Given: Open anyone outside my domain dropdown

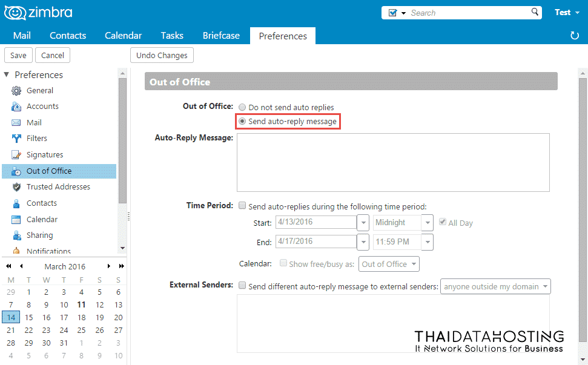Looking at the screenshot, I should [x=495, y=287].
